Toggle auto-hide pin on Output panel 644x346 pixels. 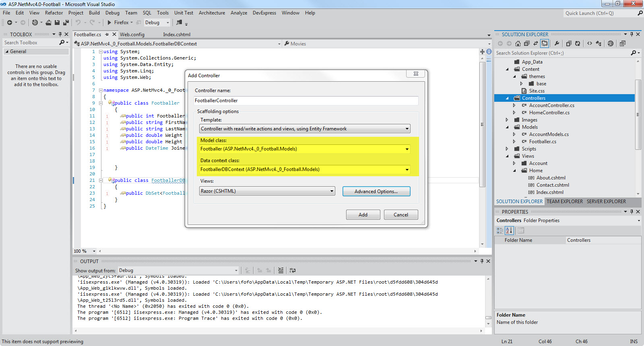coord(482,261)
